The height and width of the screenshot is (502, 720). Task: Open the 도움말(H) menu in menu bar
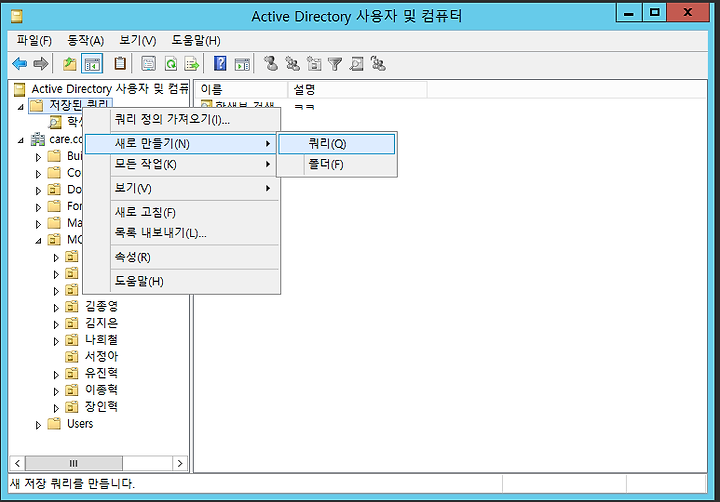click(196, 40)
